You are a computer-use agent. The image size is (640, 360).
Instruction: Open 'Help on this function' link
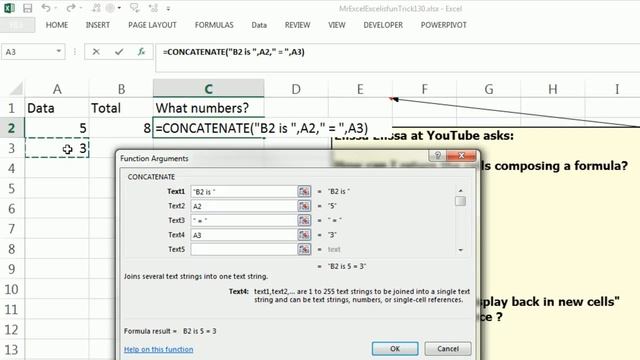click(x=158, y=349)
